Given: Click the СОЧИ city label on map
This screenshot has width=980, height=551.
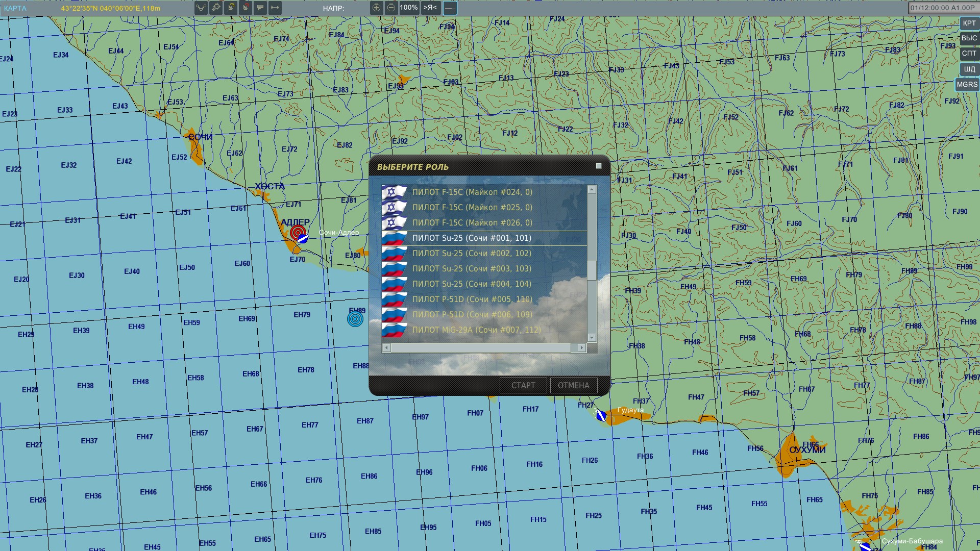Looking at the screenshot, I should click(x=200, y=137).
